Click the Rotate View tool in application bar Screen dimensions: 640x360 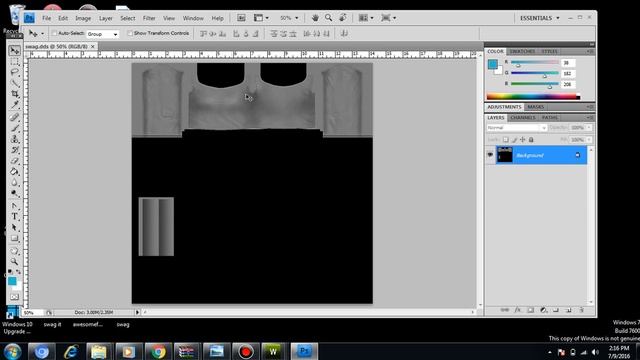(x=343, y=18)
